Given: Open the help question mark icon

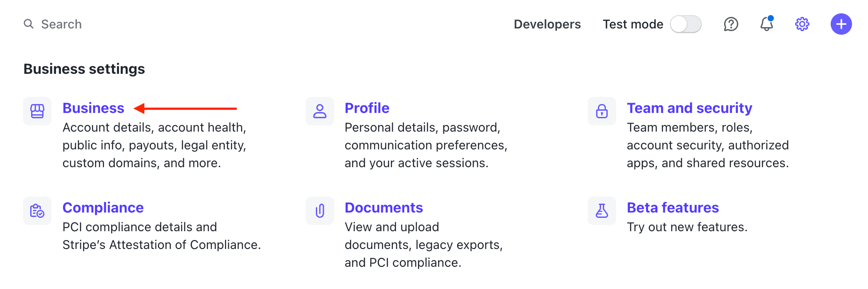Looking at the screenshot, I should pyautogui.click(x=731, y=24).
